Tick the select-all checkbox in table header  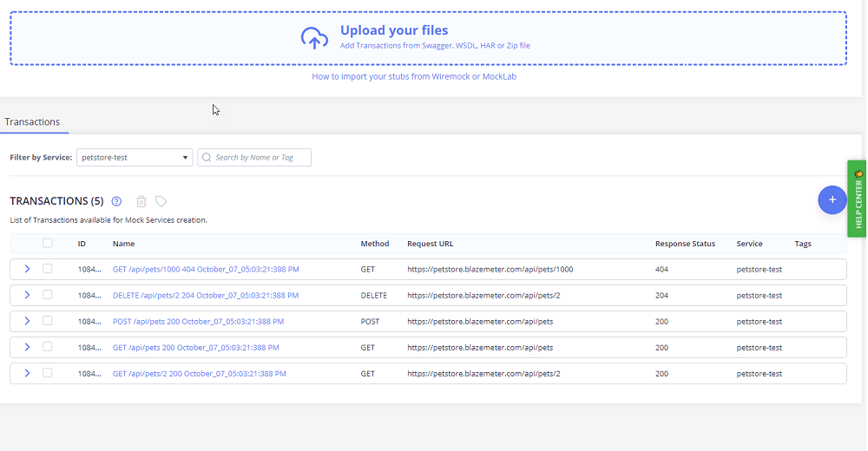48,243
